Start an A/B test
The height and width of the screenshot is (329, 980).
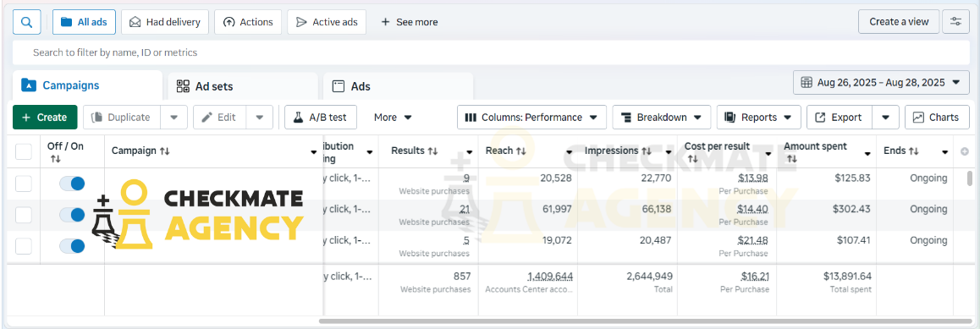point(320,118)
